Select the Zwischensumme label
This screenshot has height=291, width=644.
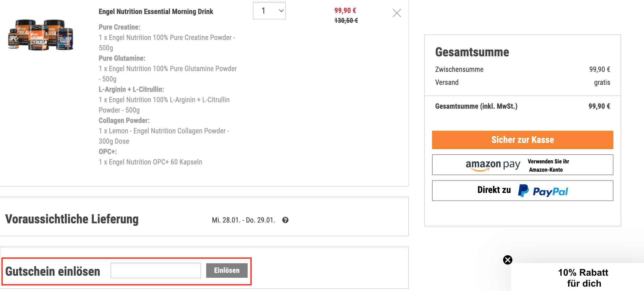click(x=459, y=70)
